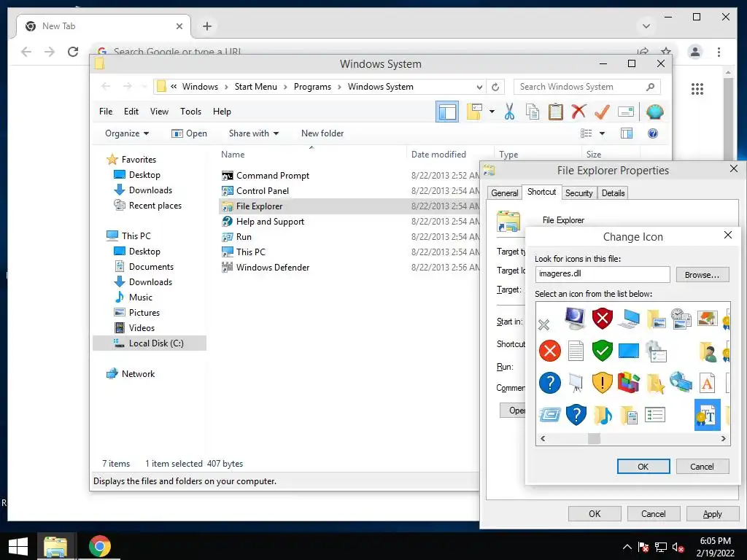Click the scissors Cut icon
This screenshot has width=747, height=560.
[x=509, y=112]
